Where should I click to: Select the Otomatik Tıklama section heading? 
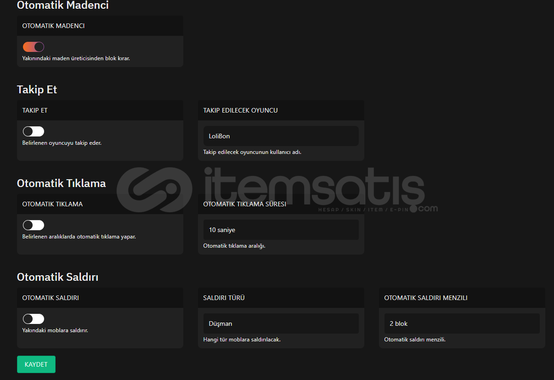coord(61,183)
